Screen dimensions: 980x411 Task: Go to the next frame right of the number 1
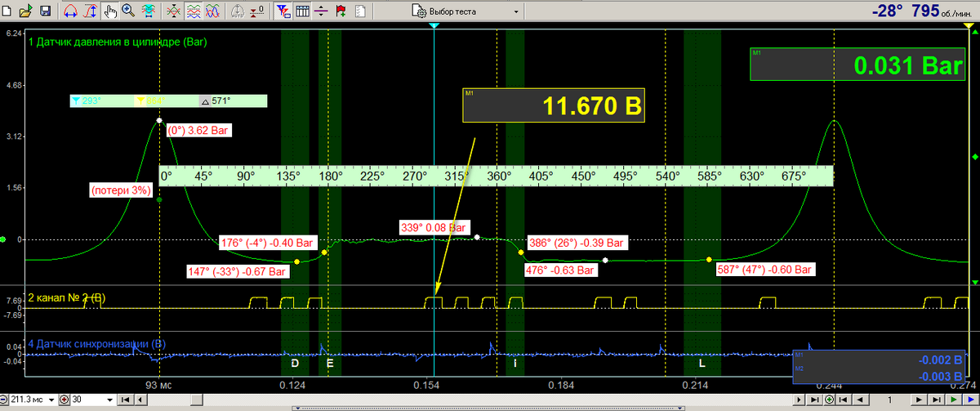click(919, 400)
